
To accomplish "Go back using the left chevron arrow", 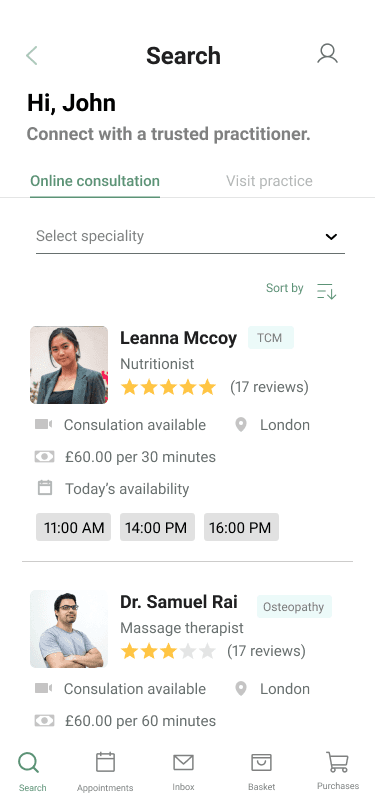I will coord(32,55).
